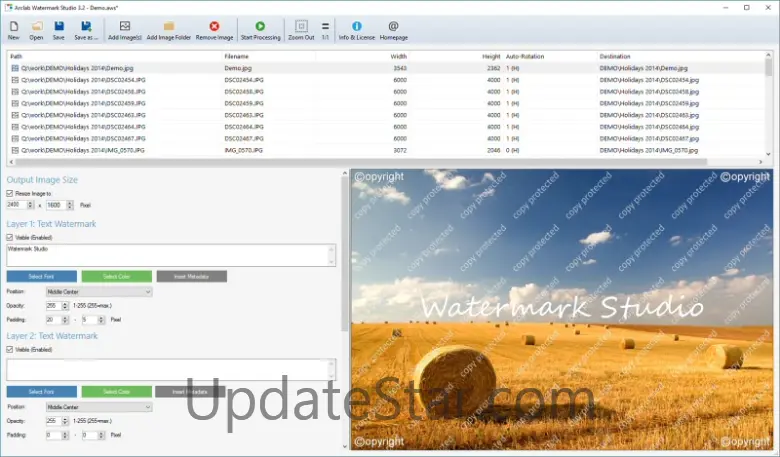780x457 pixels.
Task: Click Layer 2 Insert Metadata button
Action: pos(190,392)
